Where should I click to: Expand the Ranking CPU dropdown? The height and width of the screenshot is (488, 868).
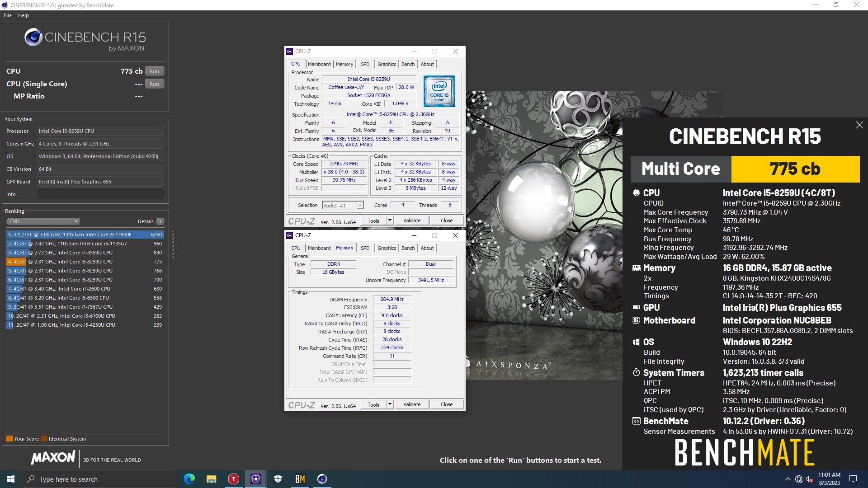click(x=43, y=221)
